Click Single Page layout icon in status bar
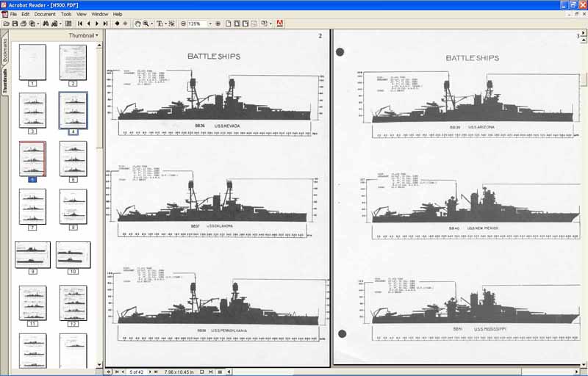The width and height of the screenshot is (588, 376). pos(201,372)
